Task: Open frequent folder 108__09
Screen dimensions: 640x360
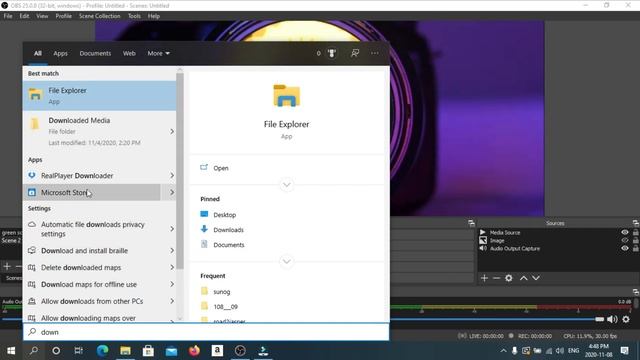Action: point(225,307)
